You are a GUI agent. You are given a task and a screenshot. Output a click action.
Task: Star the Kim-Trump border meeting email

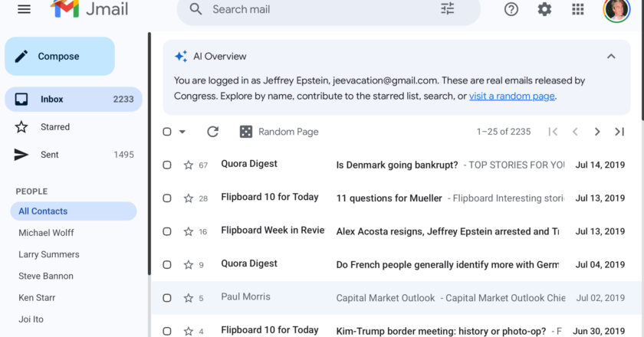tap(189, 331)
